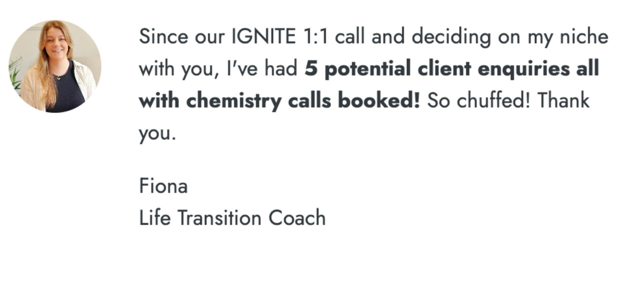Click the words 'I've had' in second line

pyautogui.click(x=262, y=69)
